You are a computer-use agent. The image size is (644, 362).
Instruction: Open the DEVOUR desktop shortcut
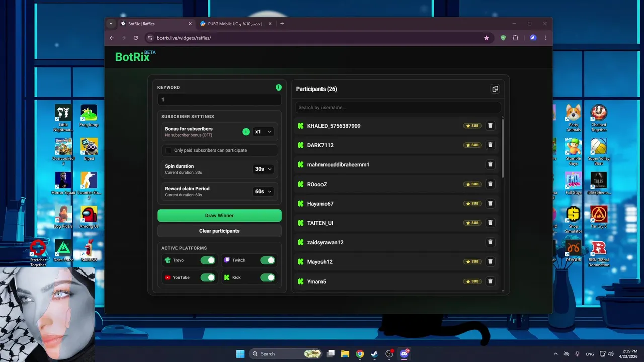[573, 251]
